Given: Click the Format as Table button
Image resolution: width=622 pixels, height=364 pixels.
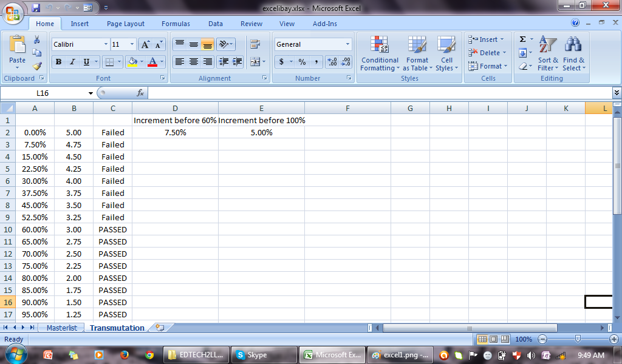Looking at the screenshot, I should 417,55.
